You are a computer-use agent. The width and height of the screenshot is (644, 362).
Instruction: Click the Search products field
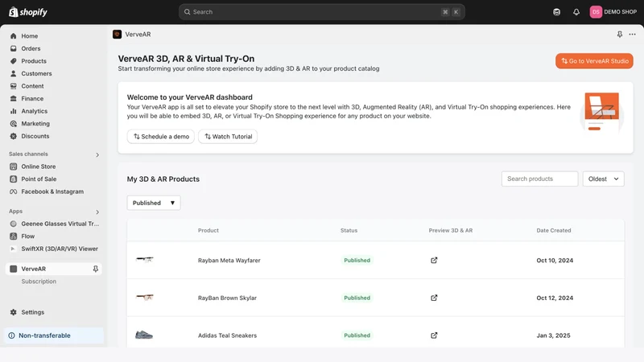(x=539, y=179)
